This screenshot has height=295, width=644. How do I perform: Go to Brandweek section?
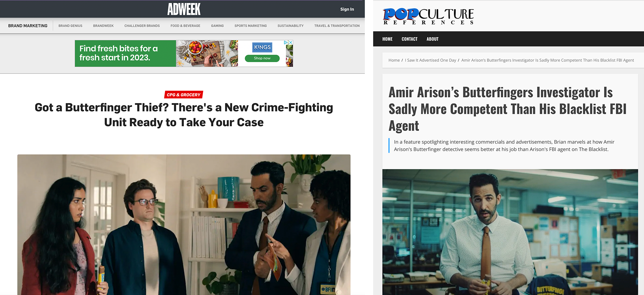pos(103,26)
